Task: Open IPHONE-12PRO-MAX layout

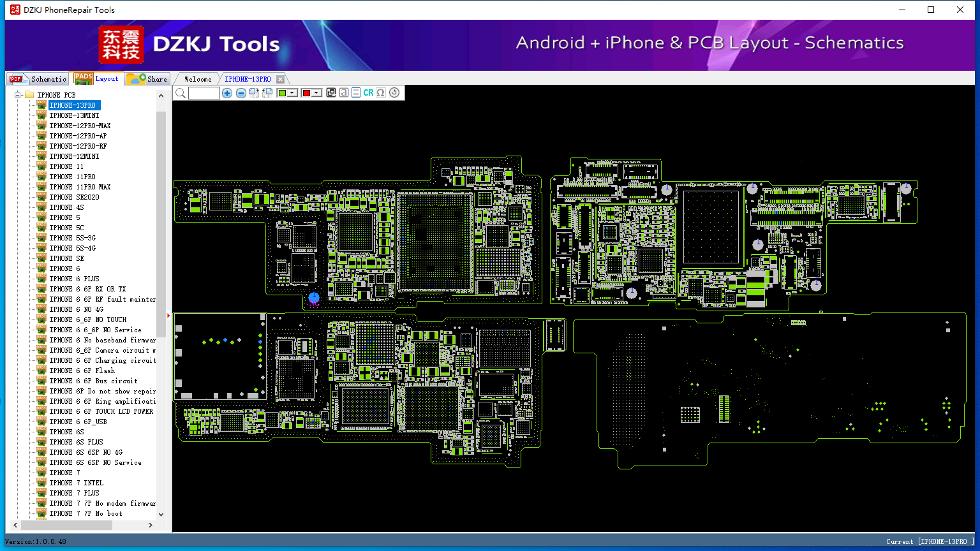Action: coord(80,126)
